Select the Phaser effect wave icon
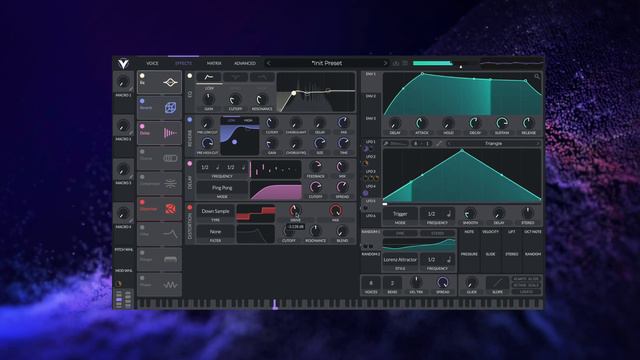640x360 pixels. click(170, 285)
